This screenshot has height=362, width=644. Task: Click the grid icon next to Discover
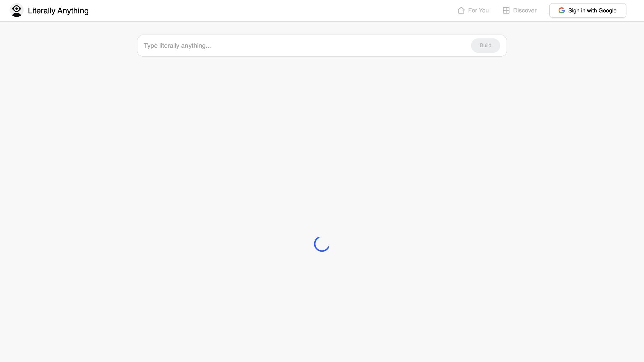coord(506,10)
